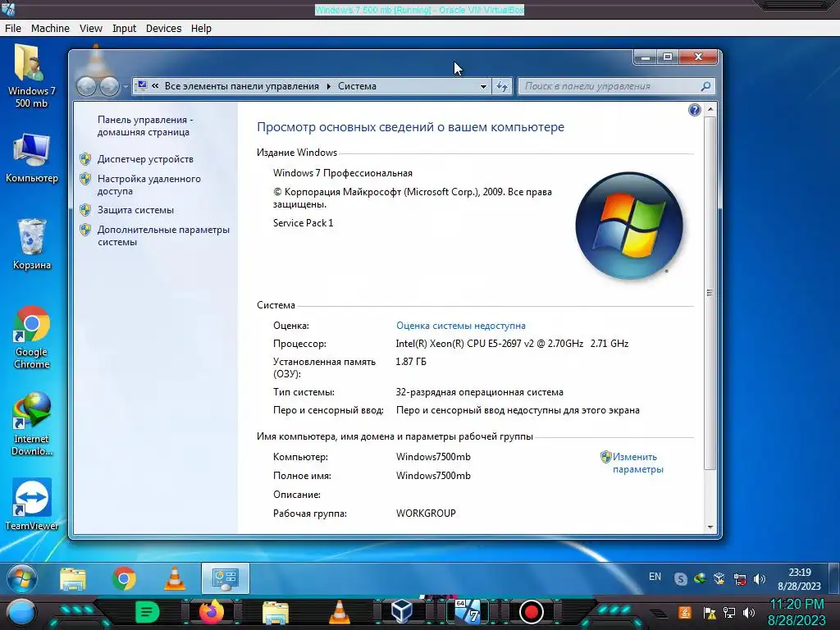Click orange Java tray icon on host
This screenshot has height=630, width=840.
684,612
